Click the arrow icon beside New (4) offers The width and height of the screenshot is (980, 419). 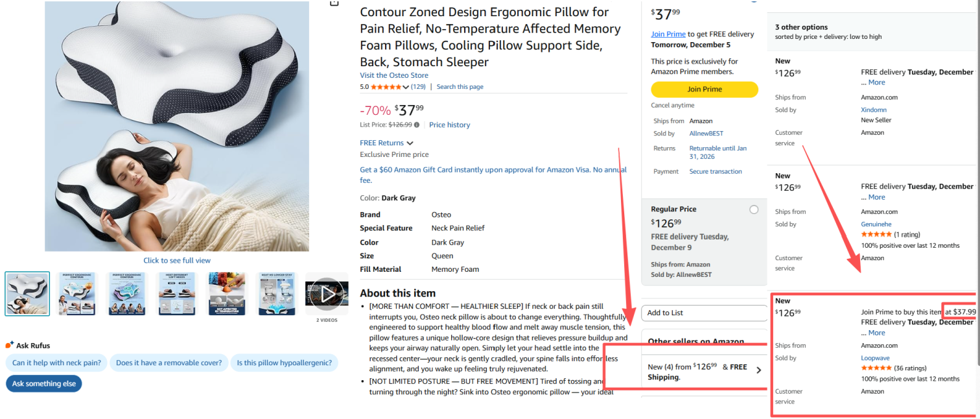coord(759,370)
